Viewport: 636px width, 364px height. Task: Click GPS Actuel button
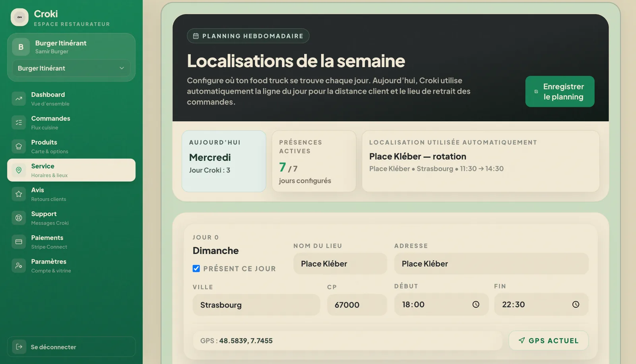tap(549, 341)
